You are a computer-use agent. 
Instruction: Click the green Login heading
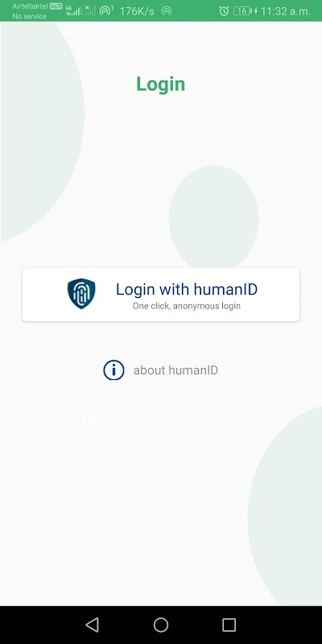160,85
